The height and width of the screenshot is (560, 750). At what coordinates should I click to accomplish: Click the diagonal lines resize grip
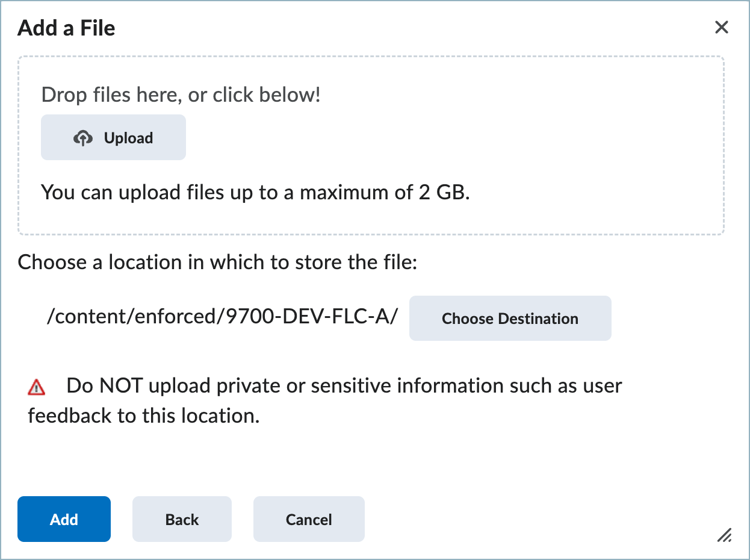point(724,536)
